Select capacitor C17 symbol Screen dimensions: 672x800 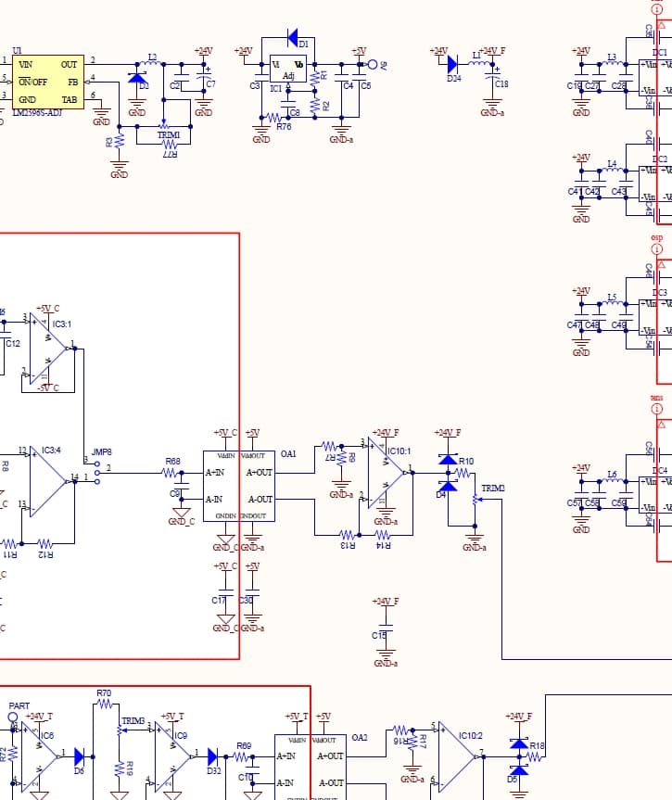225,593
